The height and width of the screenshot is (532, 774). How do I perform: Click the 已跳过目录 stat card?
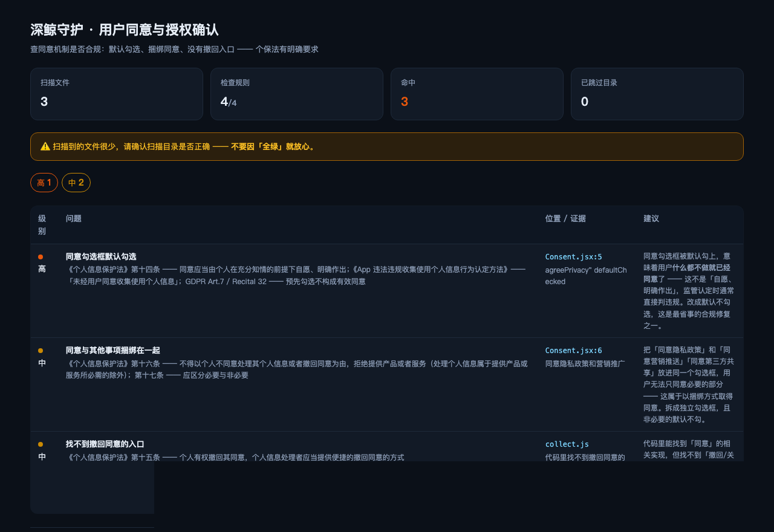click(657, 94)
